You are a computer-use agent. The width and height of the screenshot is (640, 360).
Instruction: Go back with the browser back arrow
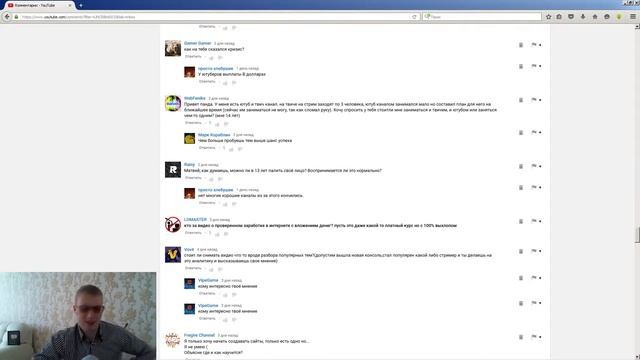[7, 17]
